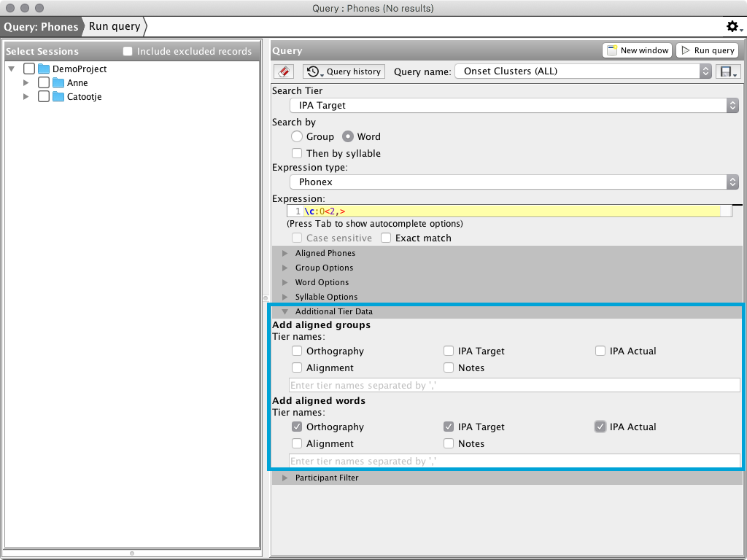The height and width of the screenshot is (560, 747).
Task: Click the aligned groups tier names field
Action: click(x=514, y=385)
